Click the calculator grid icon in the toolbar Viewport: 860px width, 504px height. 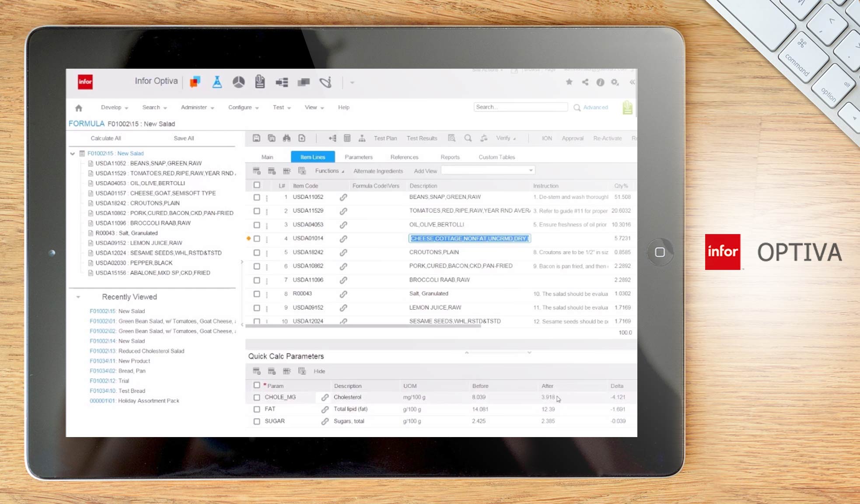pyautogui.click(x=347, y=138)
